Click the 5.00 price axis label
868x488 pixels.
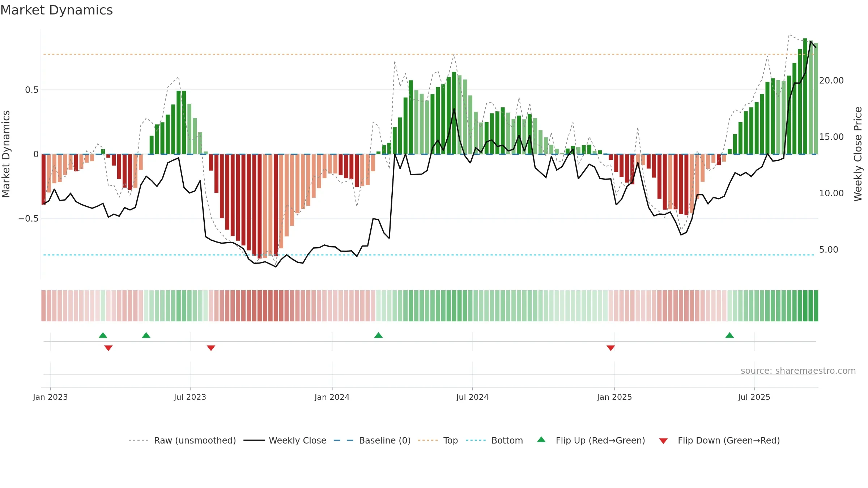829,249
